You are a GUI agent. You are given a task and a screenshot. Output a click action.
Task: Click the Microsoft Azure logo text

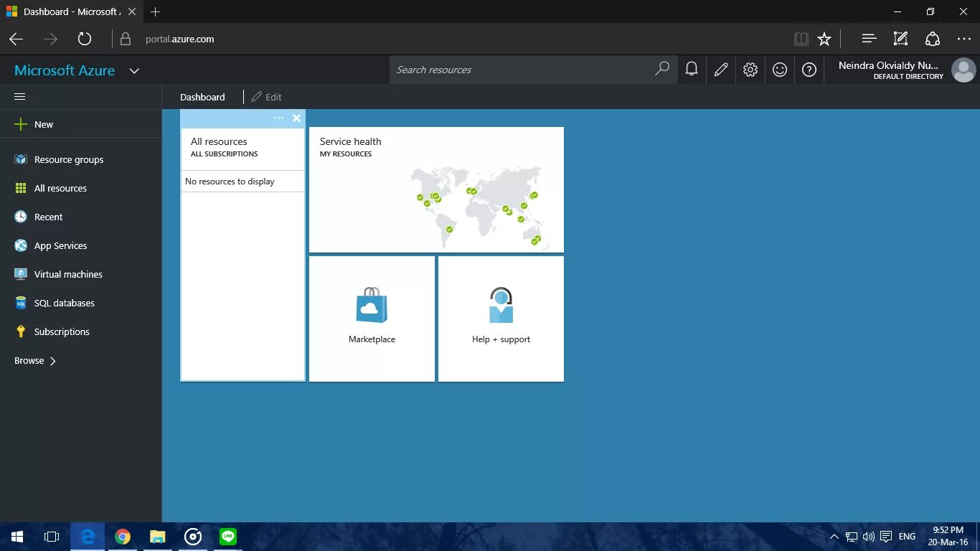65,70
